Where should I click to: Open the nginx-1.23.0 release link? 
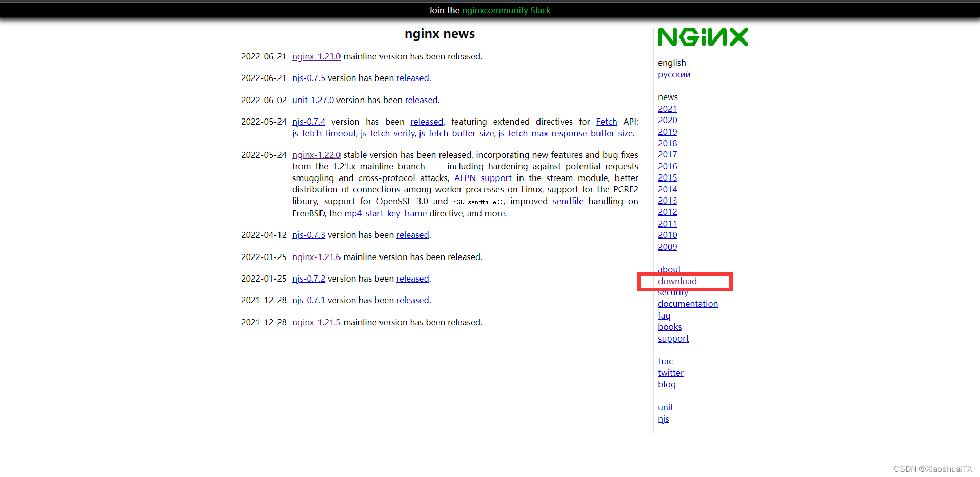point(316,56)
